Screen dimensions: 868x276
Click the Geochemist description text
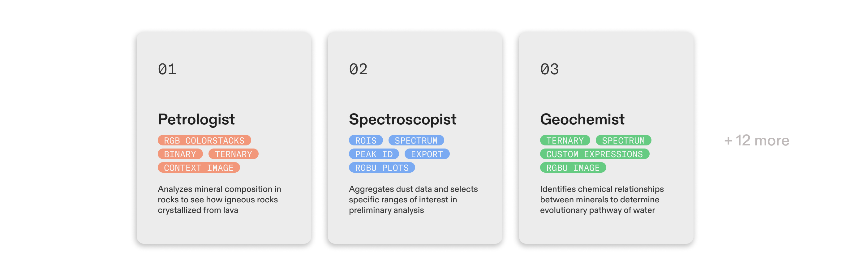point(601,200)
